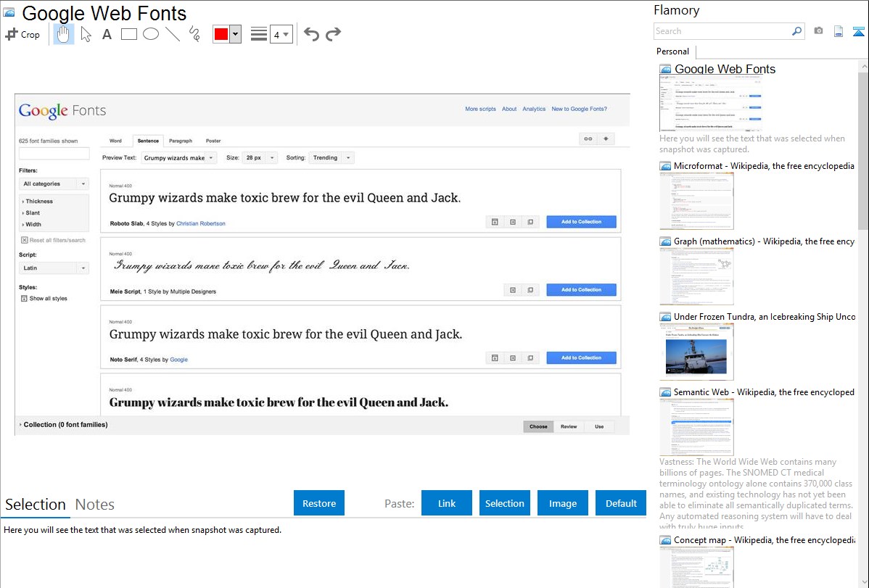Image resolution: width=869 pixels, height=588 pixels.
Task: Click the Paste Selection button
Action: tap(504, 503)
